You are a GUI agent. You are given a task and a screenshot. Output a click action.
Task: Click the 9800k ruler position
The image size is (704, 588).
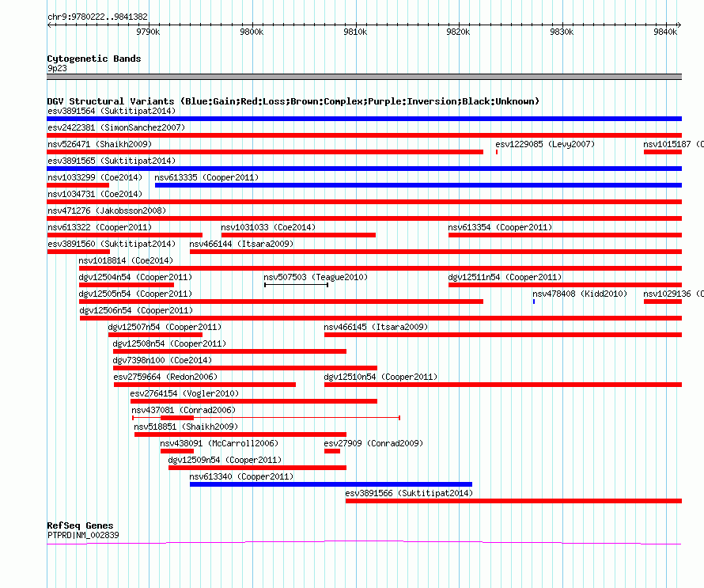(x=252, y=32)
